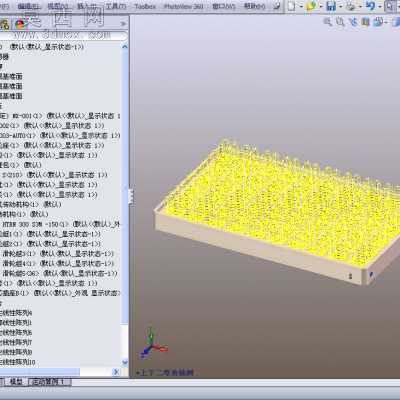The height and width of the screenshot is (400, 400).
Task: Create a new document with the New icon
Action: coord(292,6)
